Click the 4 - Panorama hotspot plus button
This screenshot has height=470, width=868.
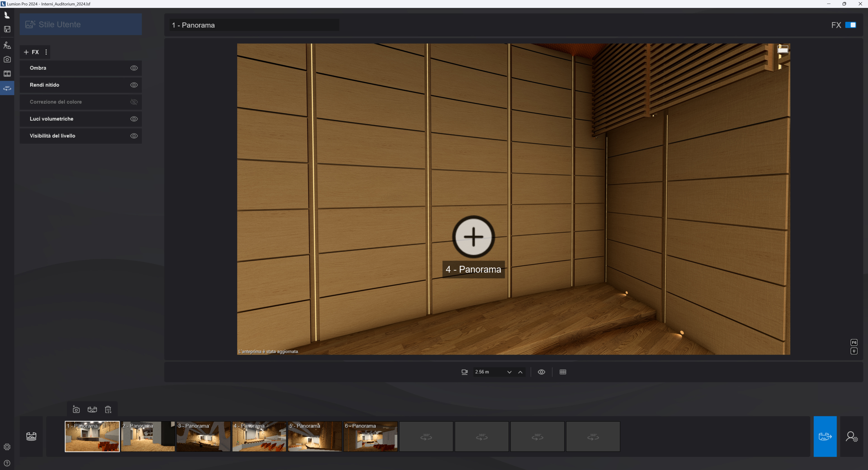coord(473,237)
